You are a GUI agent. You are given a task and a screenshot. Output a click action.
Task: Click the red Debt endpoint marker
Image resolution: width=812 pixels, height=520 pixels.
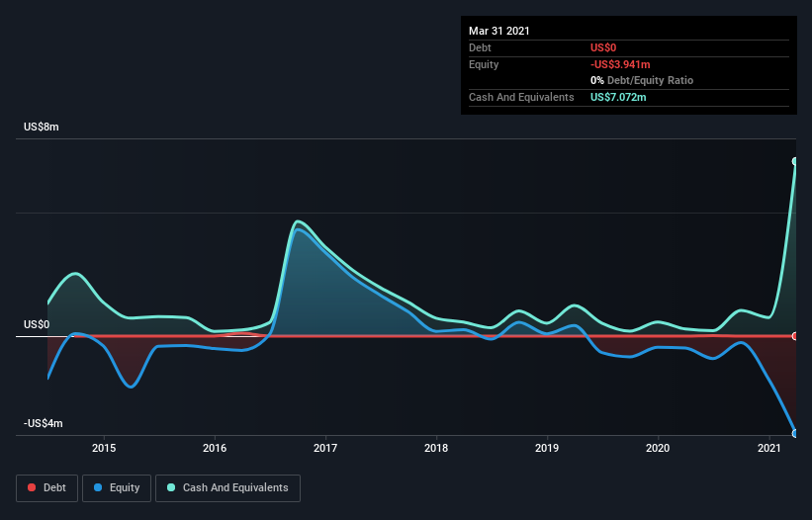click(x=795, y=336)
